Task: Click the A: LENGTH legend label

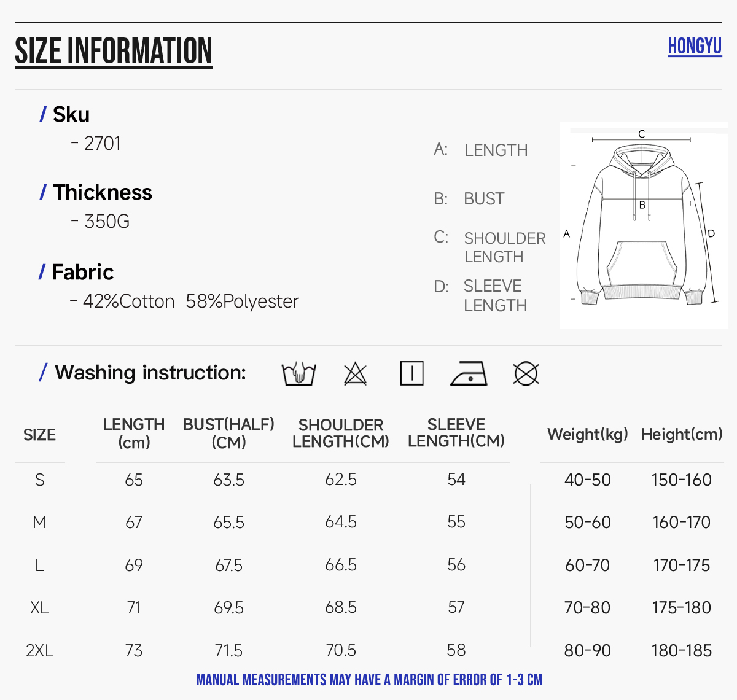Action: coord(481,150)
